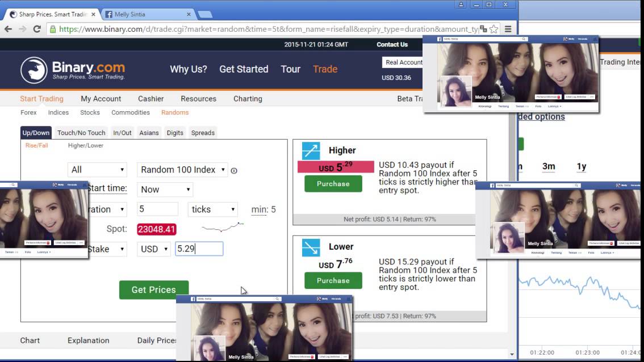This screenshot has width=644, height=362.
Task: Open the Real Account selector
Action: click(x=403, y=62)
